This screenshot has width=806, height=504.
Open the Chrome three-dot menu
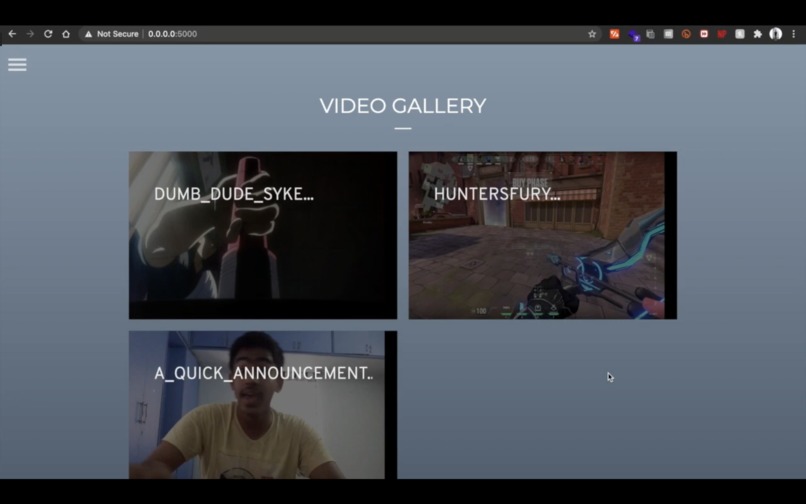[794, 34]
